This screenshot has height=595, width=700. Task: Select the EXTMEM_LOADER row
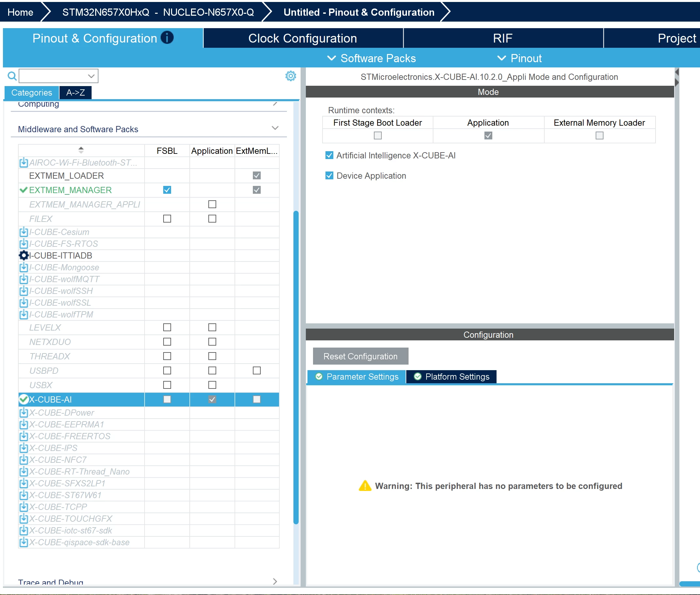pos(149,175)
